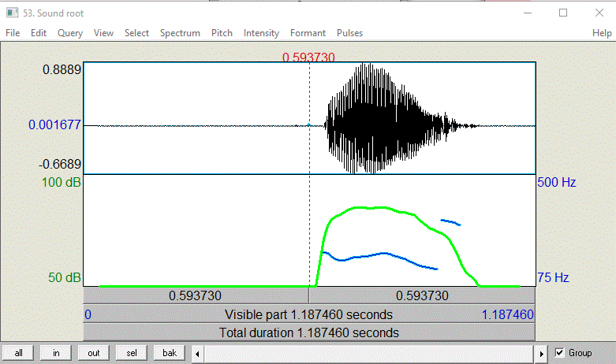Open the Pitch menu

(x=222, y=33)
